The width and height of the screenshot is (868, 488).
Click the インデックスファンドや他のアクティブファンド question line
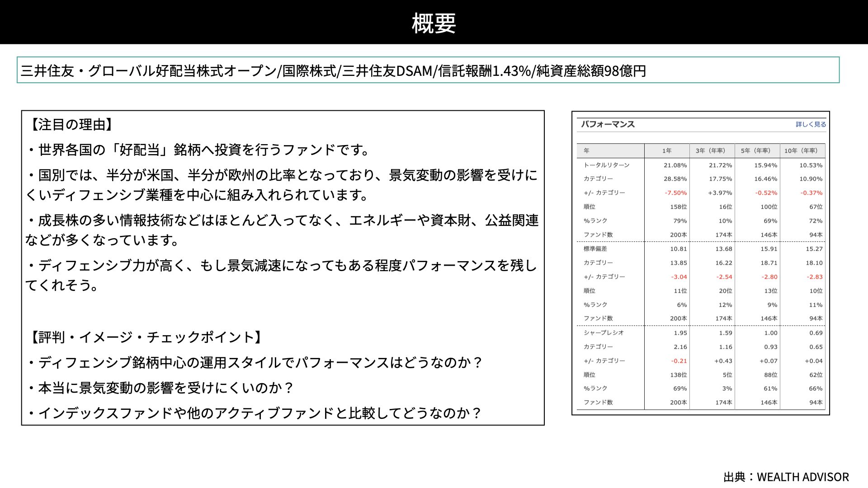coord(255,413)
